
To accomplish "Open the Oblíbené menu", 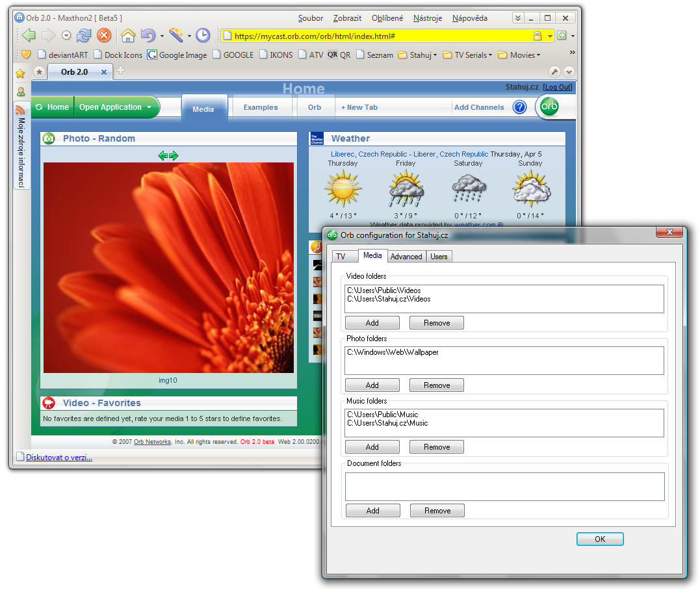I will point(387,18).
